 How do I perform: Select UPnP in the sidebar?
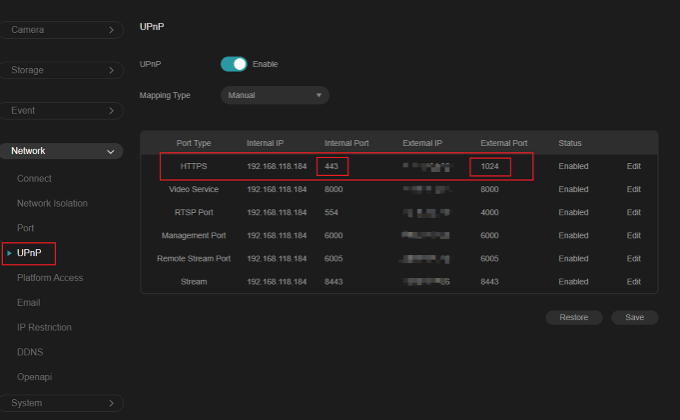tap(30, 253)
